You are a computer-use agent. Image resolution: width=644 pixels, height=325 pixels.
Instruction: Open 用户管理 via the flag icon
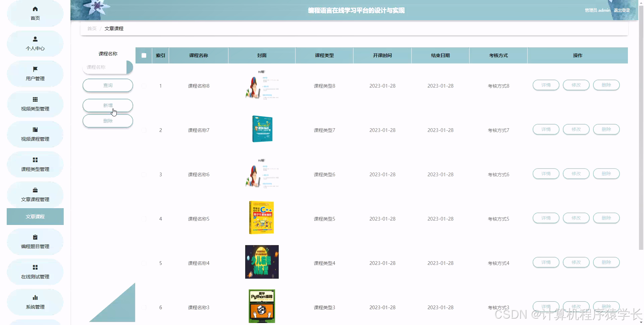click(35, 68)
